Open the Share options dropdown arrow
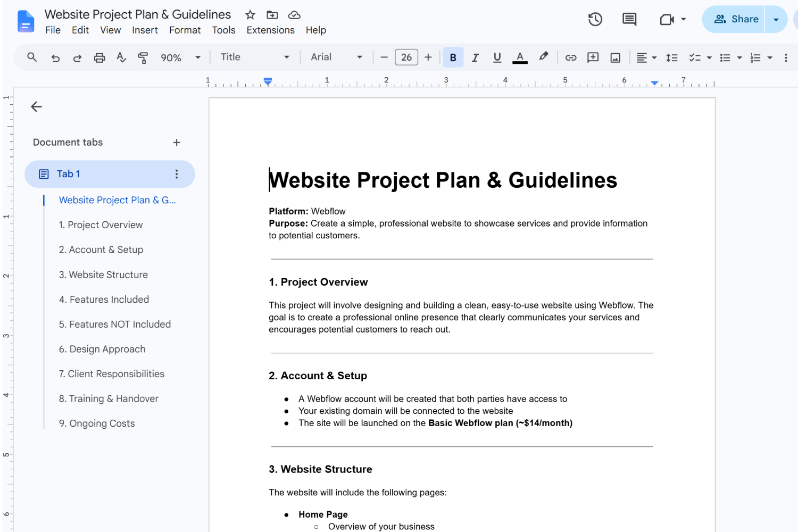The height and width of the screenshot is (532, 798). (x=776, y=20)
